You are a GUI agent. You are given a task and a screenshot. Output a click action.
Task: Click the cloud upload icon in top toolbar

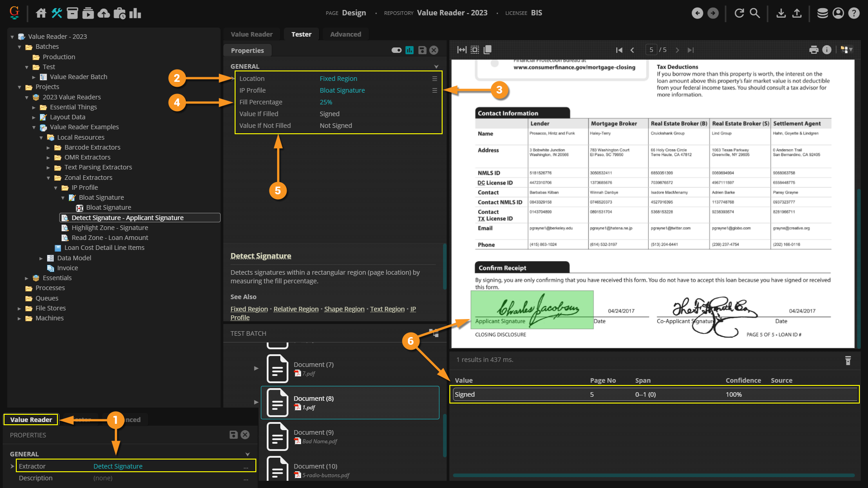point(104,13)
